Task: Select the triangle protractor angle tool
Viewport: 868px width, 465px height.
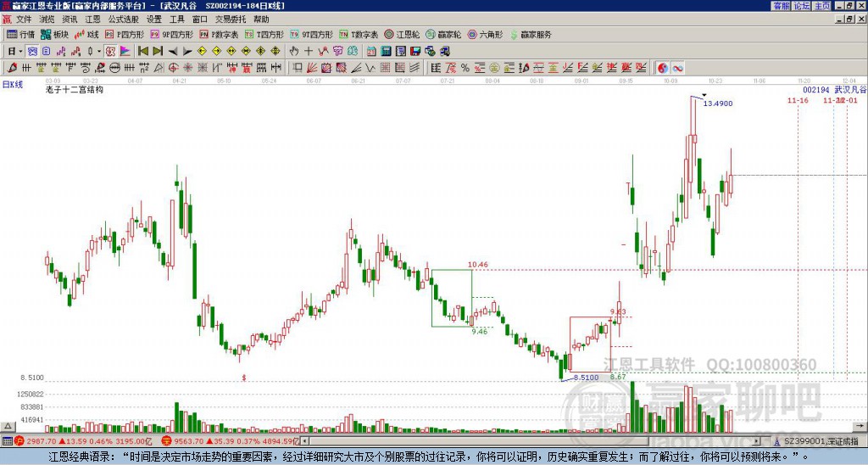Action: click(x=159, y=68)
